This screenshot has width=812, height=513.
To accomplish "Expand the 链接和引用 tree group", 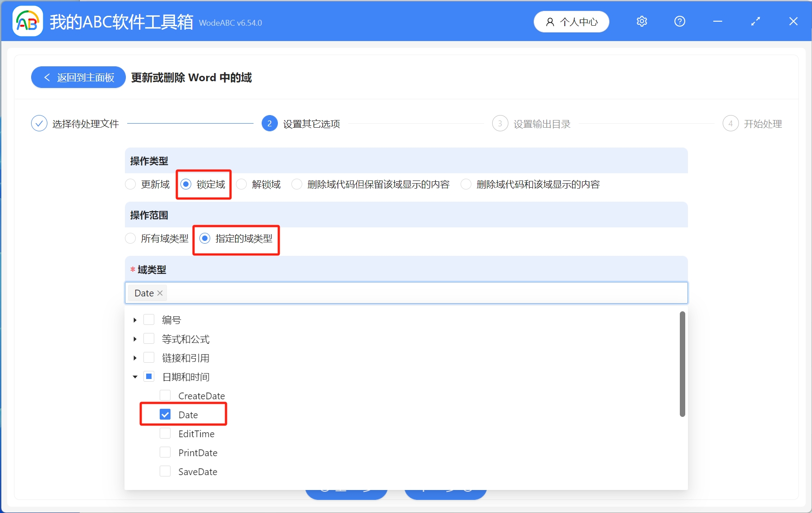I will pyautogui.click(x=134, y=357).
